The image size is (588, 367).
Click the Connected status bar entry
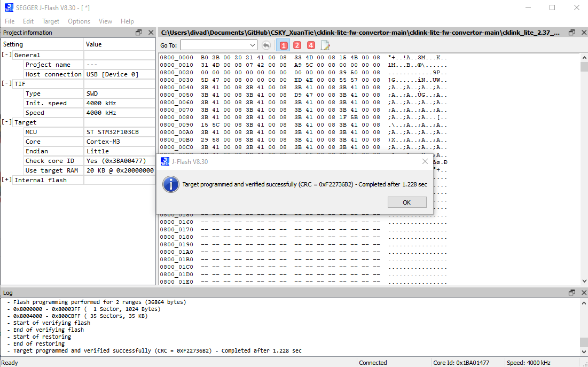[373, 363]
